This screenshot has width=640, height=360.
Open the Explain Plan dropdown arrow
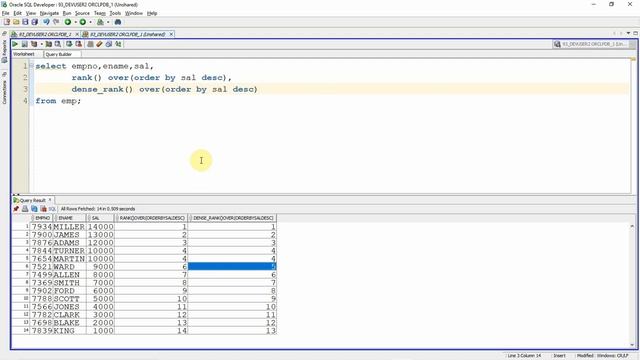(x=41, y=44)
